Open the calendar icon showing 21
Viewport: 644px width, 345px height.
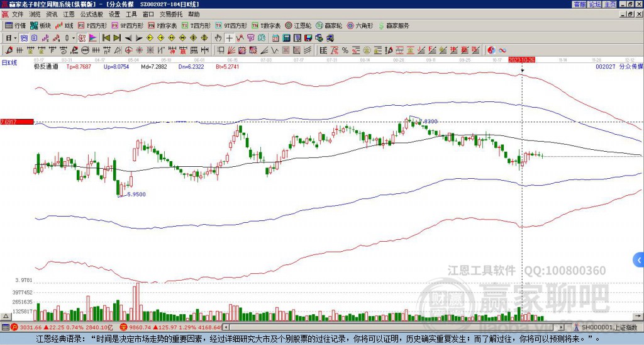coord(275,38)
